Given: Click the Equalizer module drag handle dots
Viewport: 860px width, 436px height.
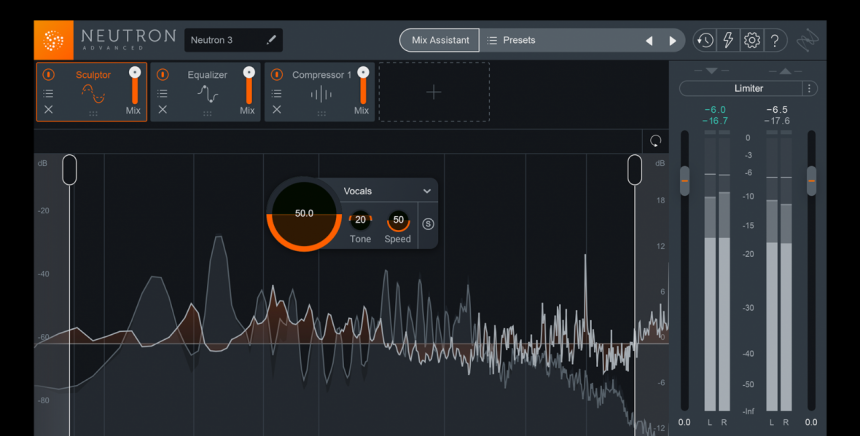Looking at the screenshot, I should pyautogui.click(x=207, y=114).
